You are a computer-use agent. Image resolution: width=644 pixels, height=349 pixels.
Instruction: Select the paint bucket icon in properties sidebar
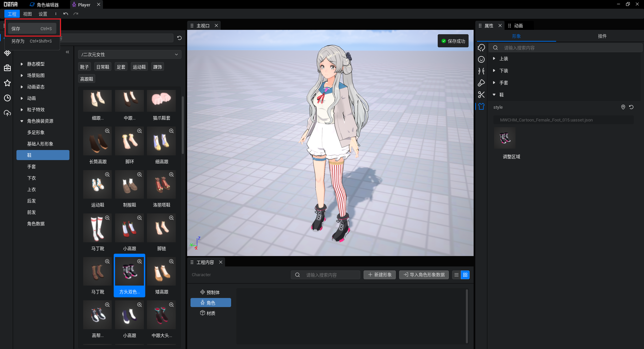pos(481,83)
